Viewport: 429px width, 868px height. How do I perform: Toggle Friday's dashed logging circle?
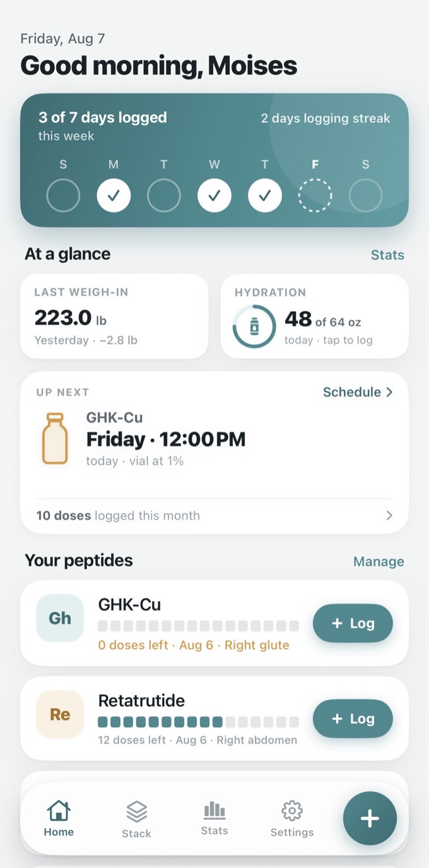coord(315,196)
